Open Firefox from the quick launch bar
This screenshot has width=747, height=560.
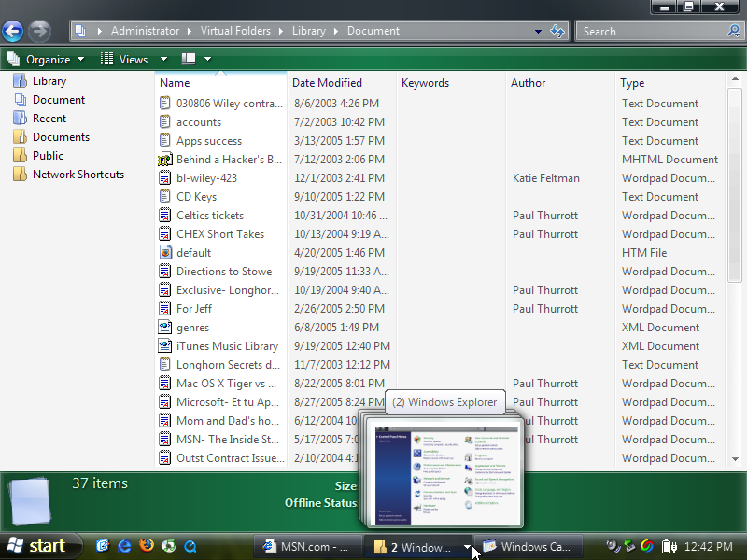click(147, 546)
